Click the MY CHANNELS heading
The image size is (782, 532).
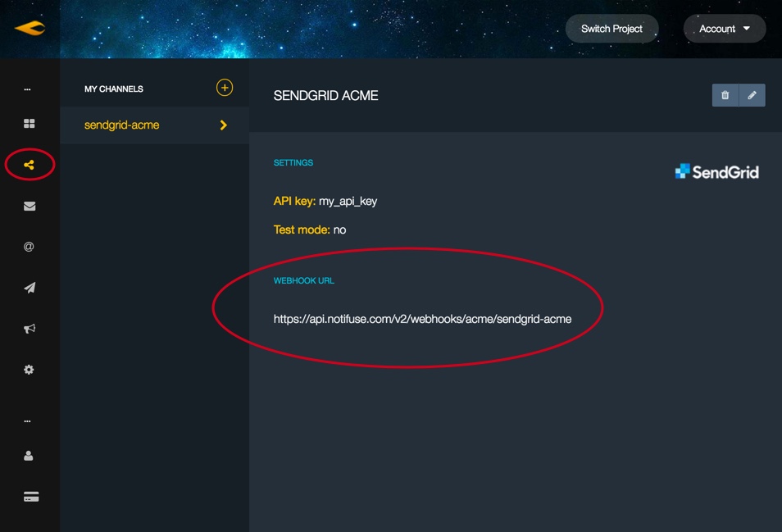(x=114, y=89)
